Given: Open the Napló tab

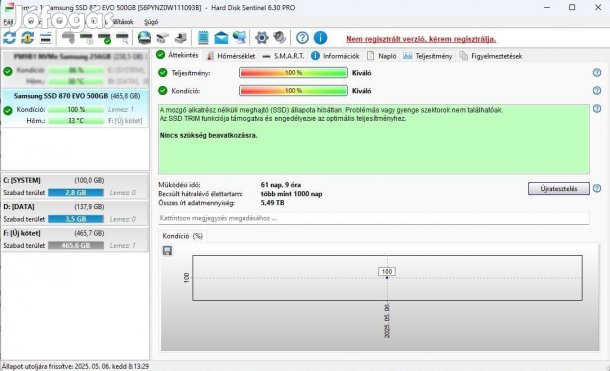Looking at the screenshot, I should (x=382, y=56).
